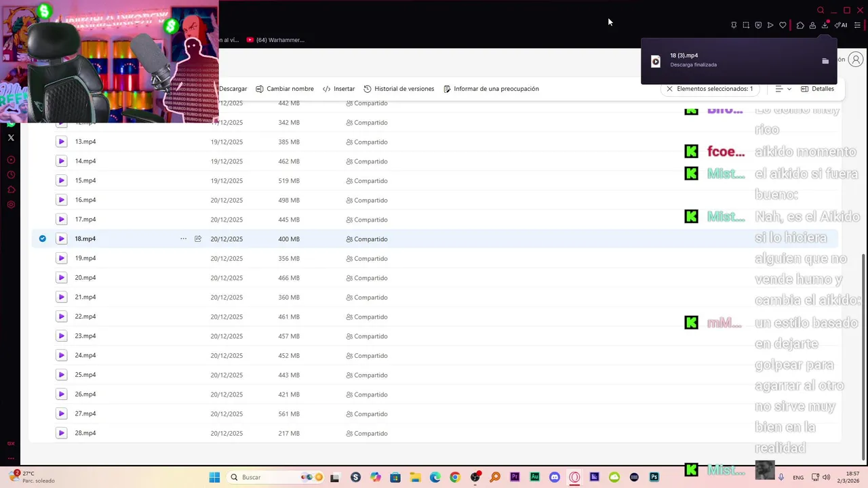
Task: Uncheck the 18.mp4 selection checkbox
Action: coord(43,239)
